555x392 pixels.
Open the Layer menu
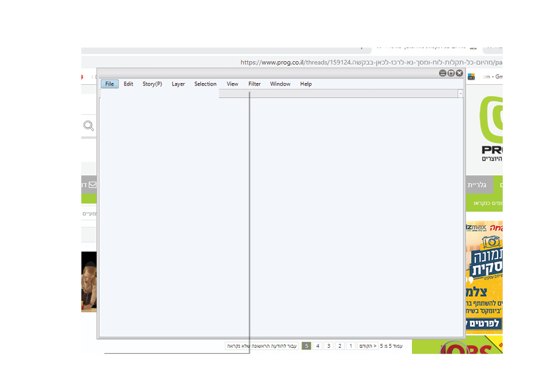click(x=178, y=84)
